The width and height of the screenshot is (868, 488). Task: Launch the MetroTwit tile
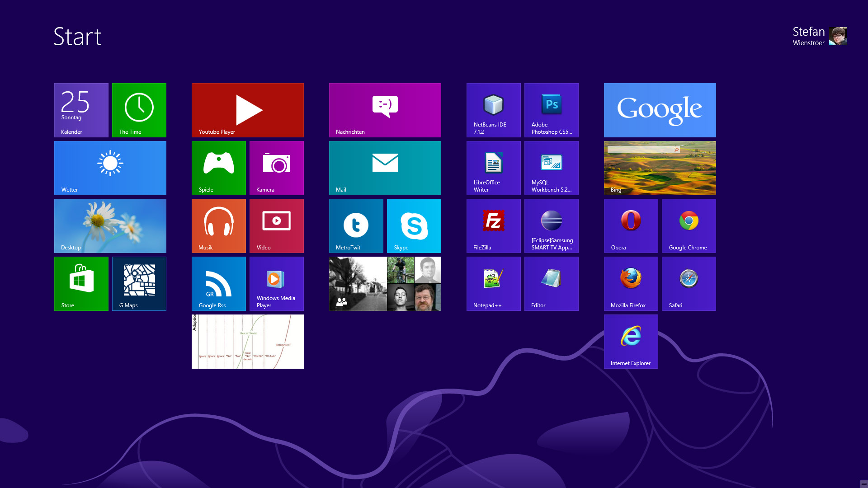[356, 226]
